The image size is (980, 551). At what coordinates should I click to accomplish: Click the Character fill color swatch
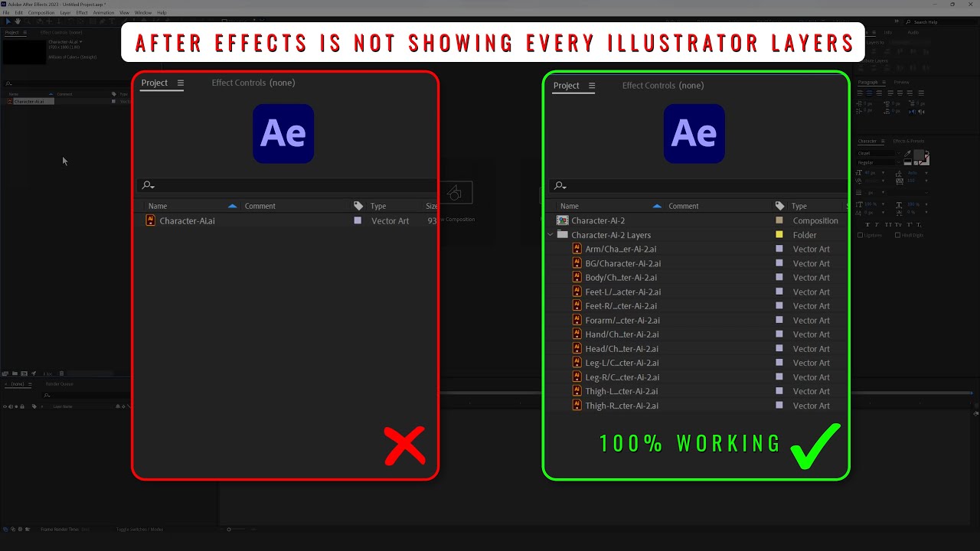918,155
